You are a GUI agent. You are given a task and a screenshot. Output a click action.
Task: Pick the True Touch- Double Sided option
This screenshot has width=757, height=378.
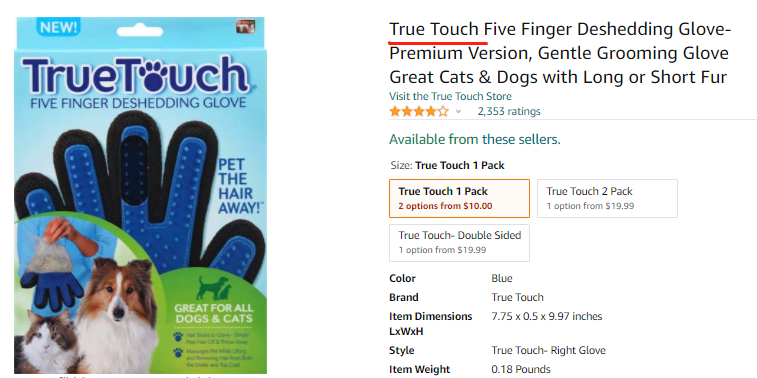click(460, 243)
